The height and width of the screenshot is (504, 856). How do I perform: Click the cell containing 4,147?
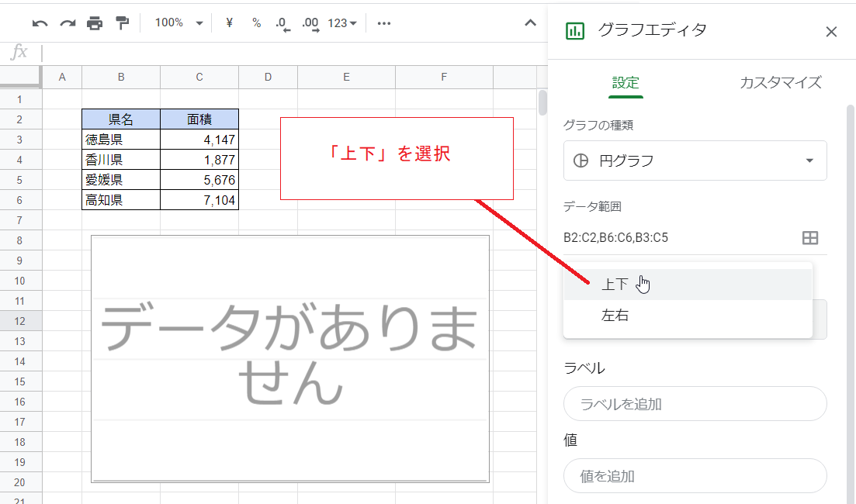point(199,140)
